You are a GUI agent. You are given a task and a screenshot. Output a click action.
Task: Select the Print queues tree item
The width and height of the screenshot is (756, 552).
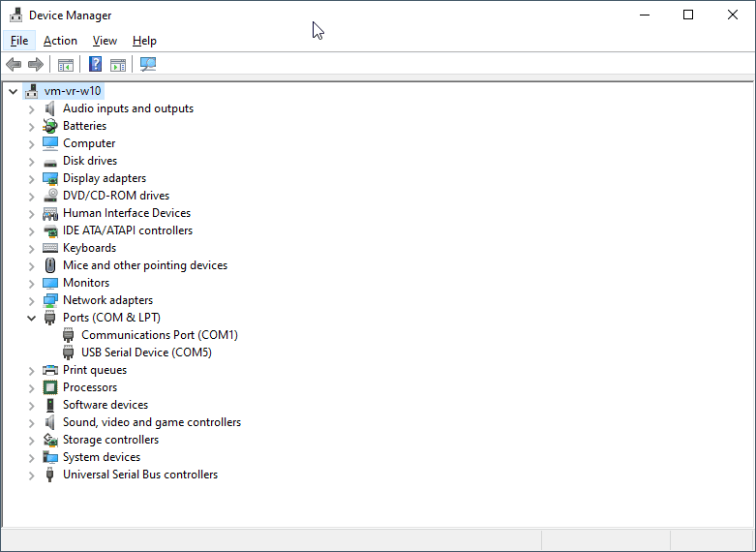click(x=94, y=370)
